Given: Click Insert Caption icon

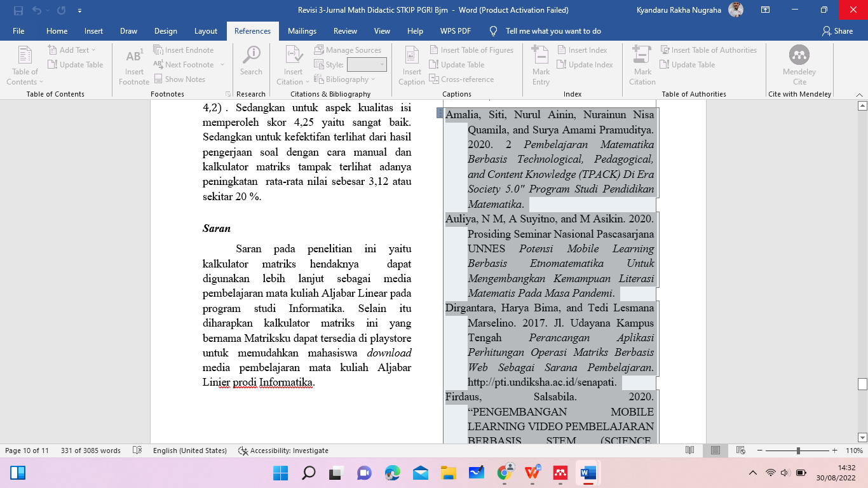Looking at the screenshot, I should click(412, 65).
